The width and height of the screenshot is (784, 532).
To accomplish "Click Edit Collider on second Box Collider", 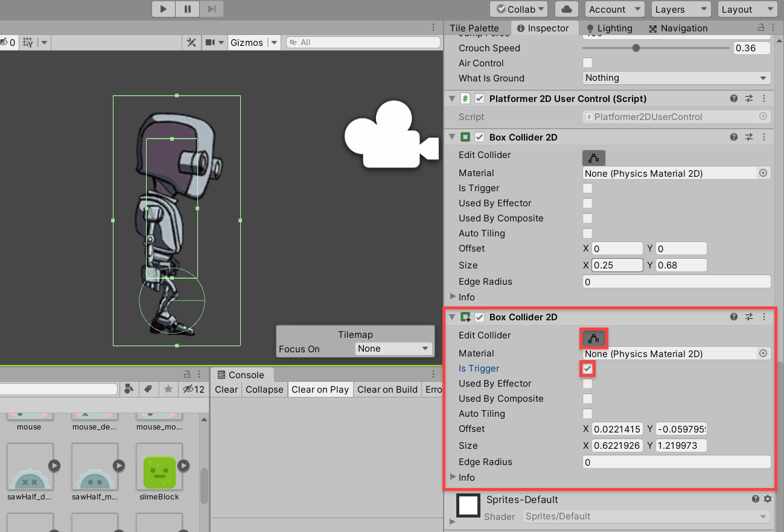I will (594, 338).
